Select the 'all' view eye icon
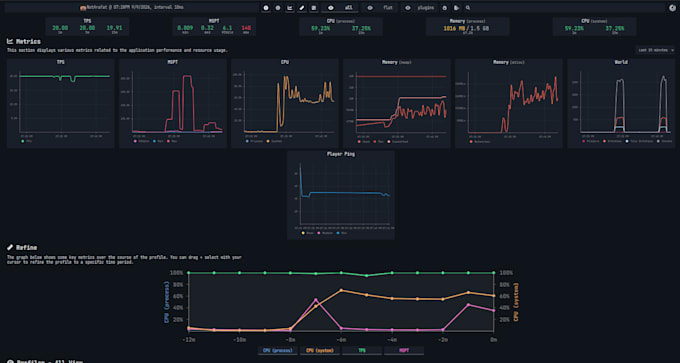The image size is (680, 363). pos(331,8)
